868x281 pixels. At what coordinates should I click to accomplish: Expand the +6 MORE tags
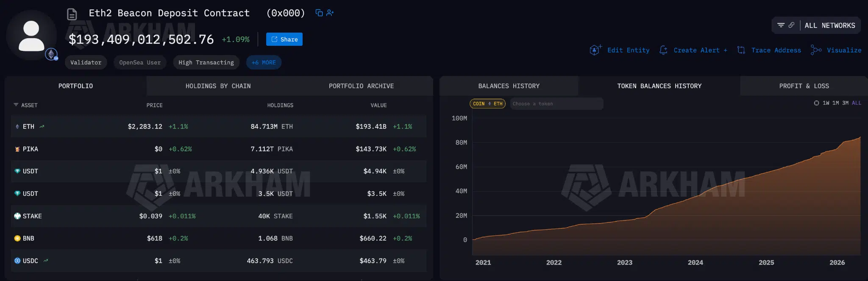[264, 62]
